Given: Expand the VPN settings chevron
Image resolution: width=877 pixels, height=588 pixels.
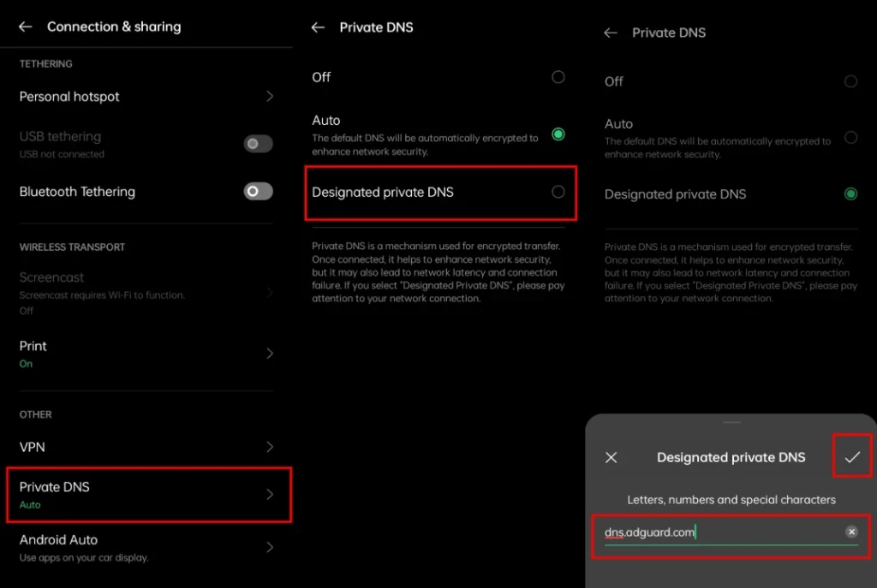Looking at the screenshot, I should 270,447.
